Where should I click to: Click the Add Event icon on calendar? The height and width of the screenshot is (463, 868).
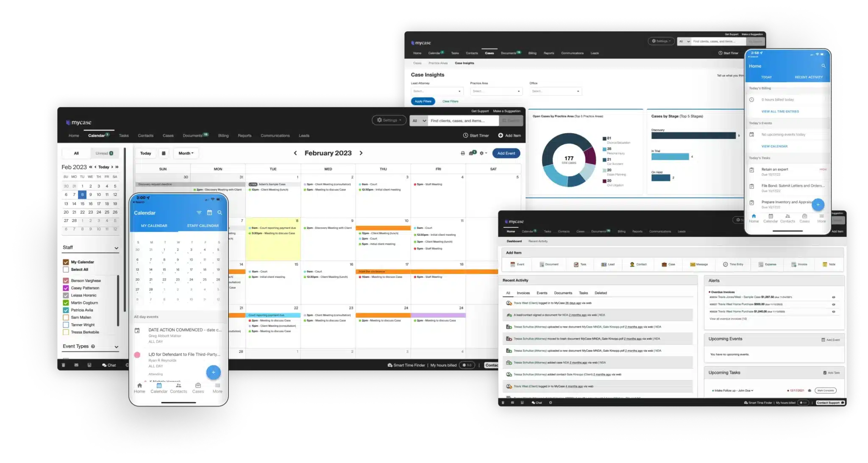tap(504, 153)
